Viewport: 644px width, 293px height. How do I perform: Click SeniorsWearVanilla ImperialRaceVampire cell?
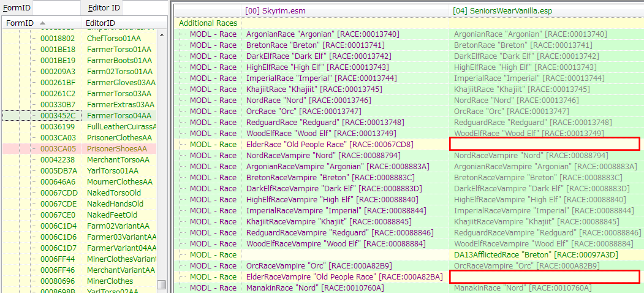[544, 211]
